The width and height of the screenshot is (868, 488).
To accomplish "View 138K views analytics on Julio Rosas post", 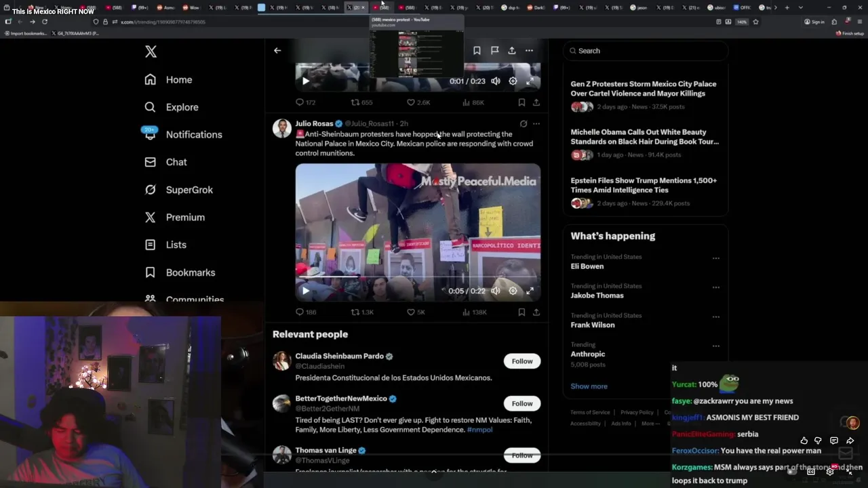I will pos(475,312).
